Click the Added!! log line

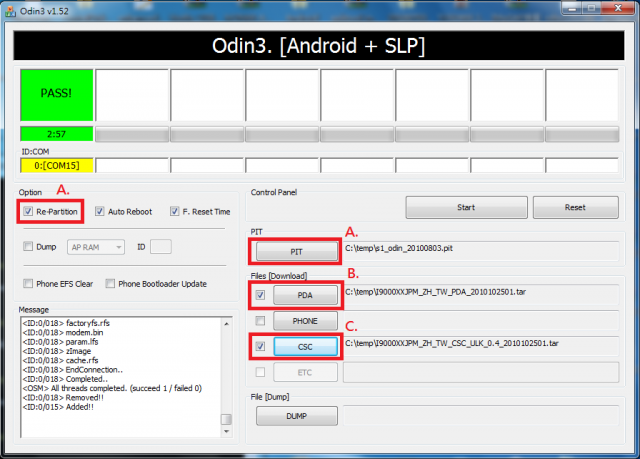(x=58, y=407)
